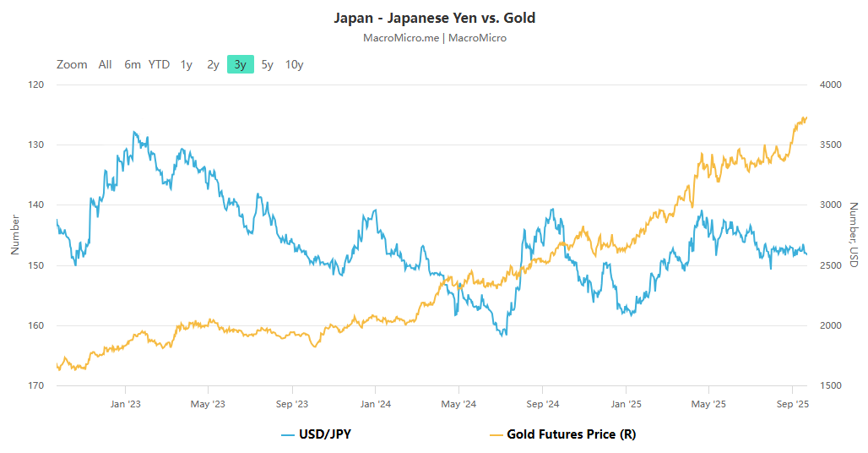
Task: Click the blue USD/JPY legend line marker
Action: coord(289,434)
